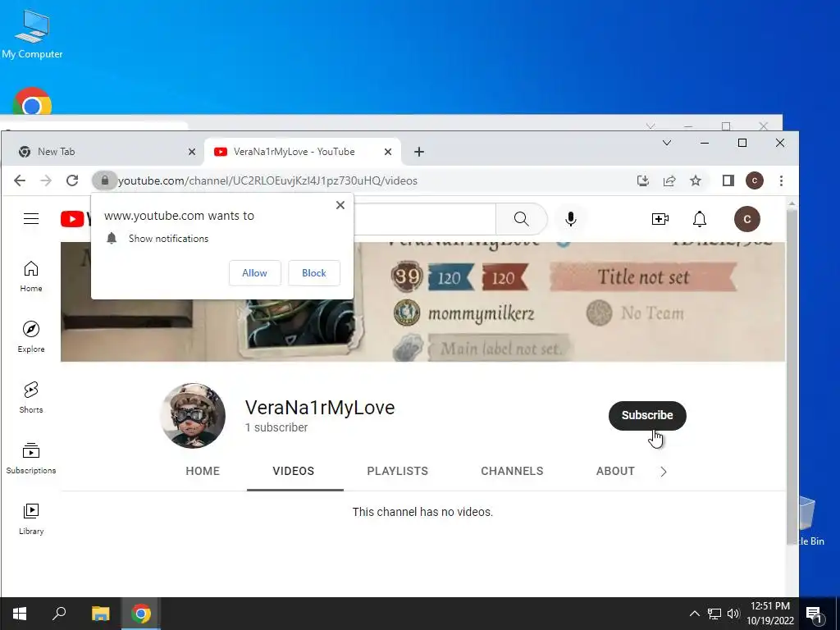Open Explore in the sidebar

[x=31, y=337]
